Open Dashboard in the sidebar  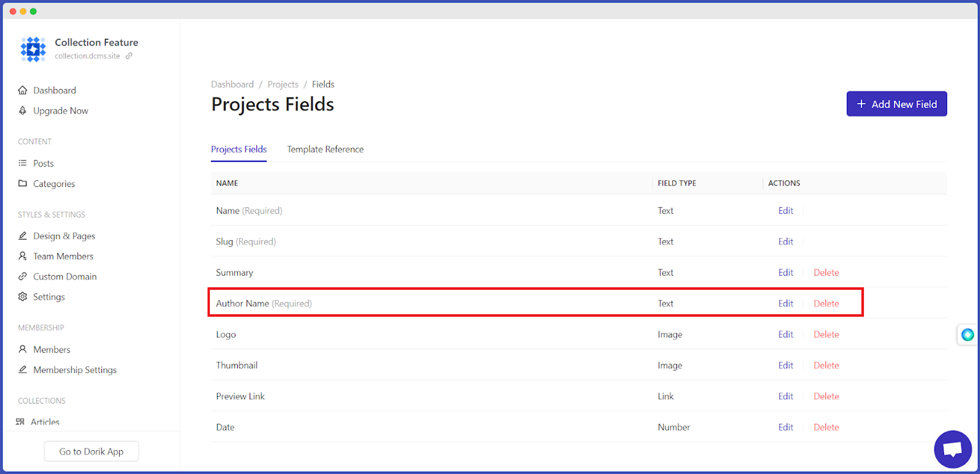(x=55, y=90)
